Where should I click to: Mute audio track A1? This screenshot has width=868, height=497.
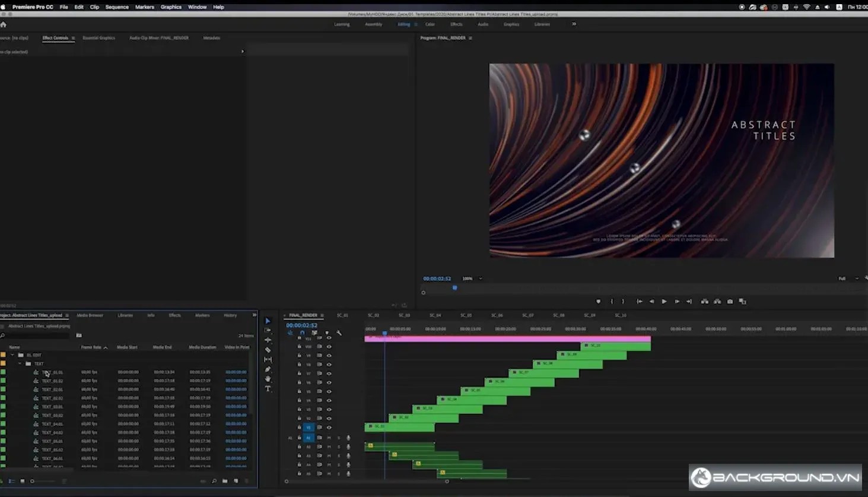[x=329, y=438]
